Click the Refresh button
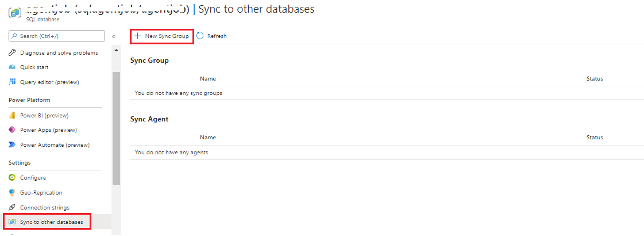Screen dimensions: 644x236 pos(211,36)
